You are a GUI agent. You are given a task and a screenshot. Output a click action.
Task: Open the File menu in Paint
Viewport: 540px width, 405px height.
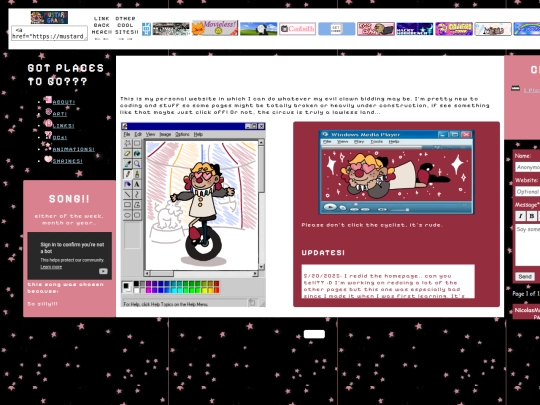[127, 134]
